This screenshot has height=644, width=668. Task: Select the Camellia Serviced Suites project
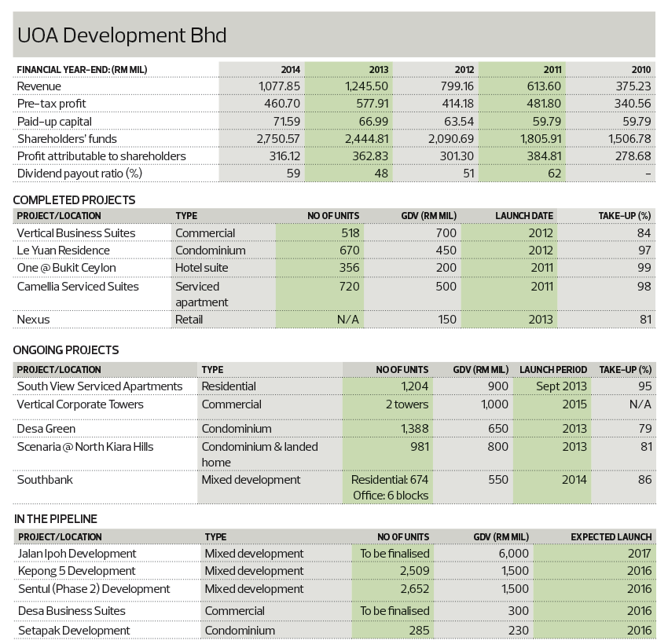(x=78, y=287)
